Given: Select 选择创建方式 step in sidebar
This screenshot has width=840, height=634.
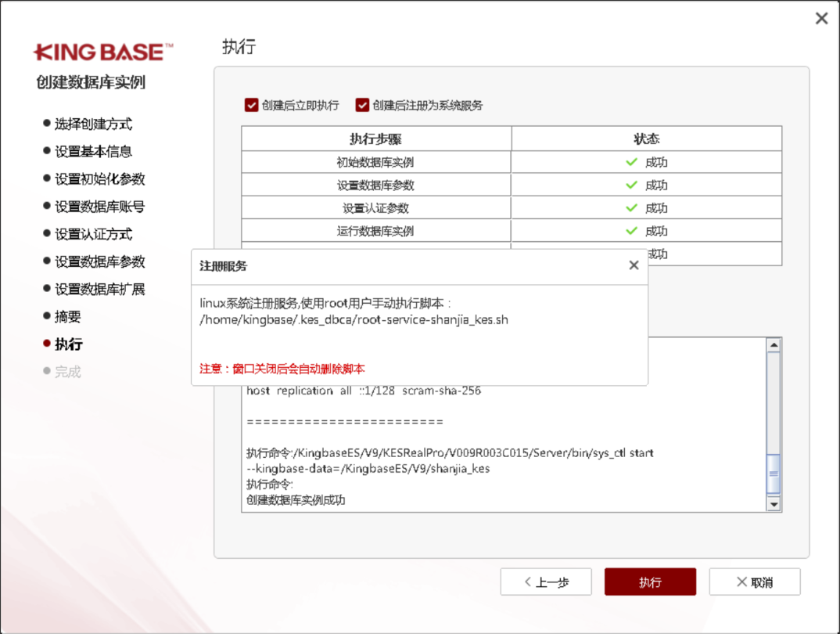Looking at the screenshot, I should point(93,124).
